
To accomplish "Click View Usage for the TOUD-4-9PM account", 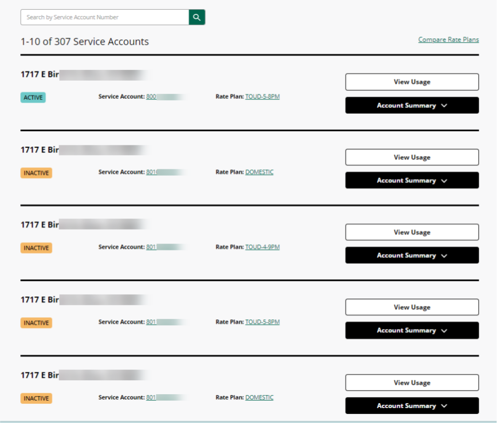I will (412, 232).
